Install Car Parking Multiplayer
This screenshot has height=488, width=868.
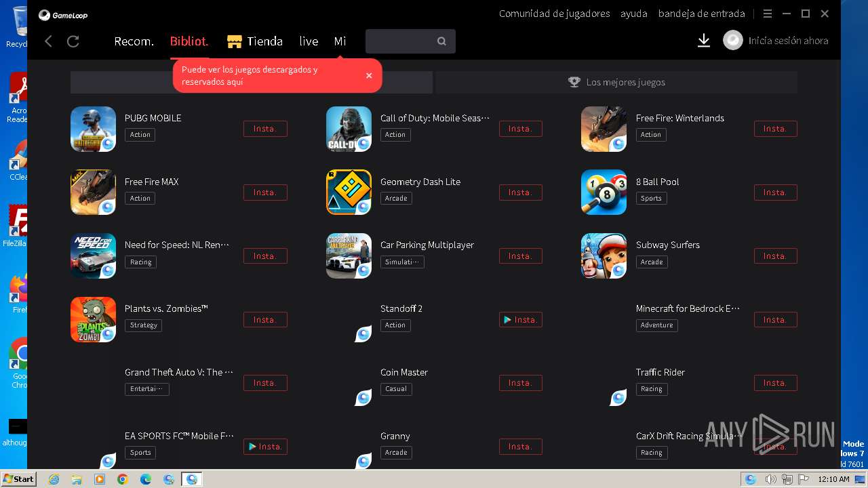(x=520, y=256)
